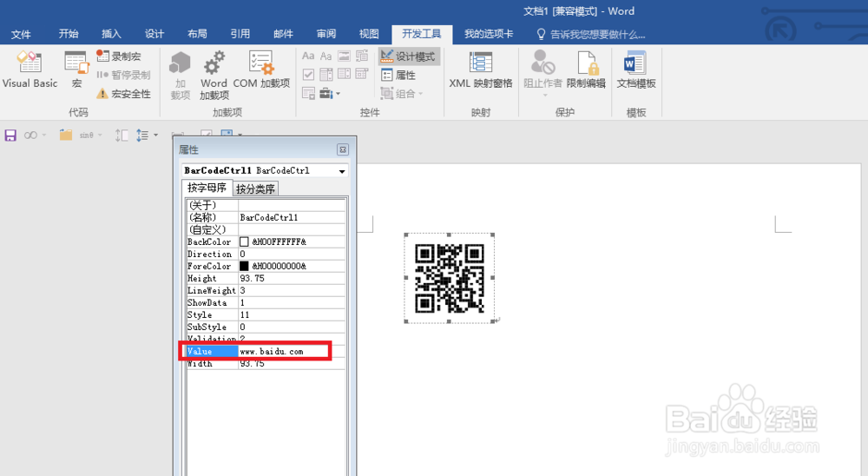
Task: Click the 加载项 add-ins store icon
Action: tap(180, 75)
